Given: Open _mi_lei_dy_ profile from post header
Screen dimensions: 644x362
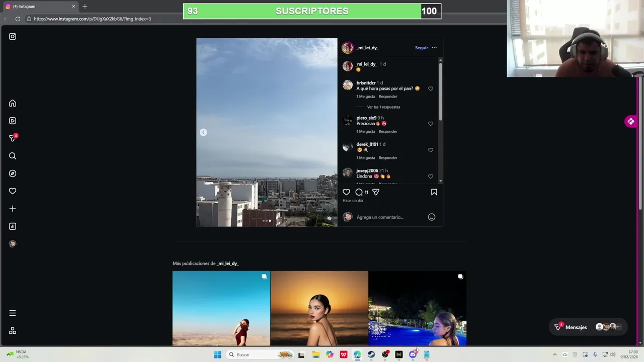Looking at the screenshot, I should click(x=367, y=48).
